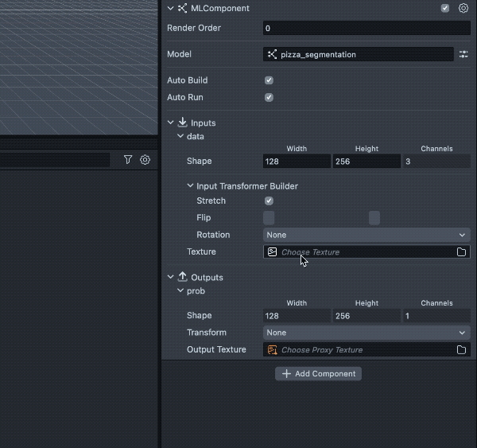Click the orange proxy texture icon
Screen dimensions: 477x448
click(x=272, y=349)
